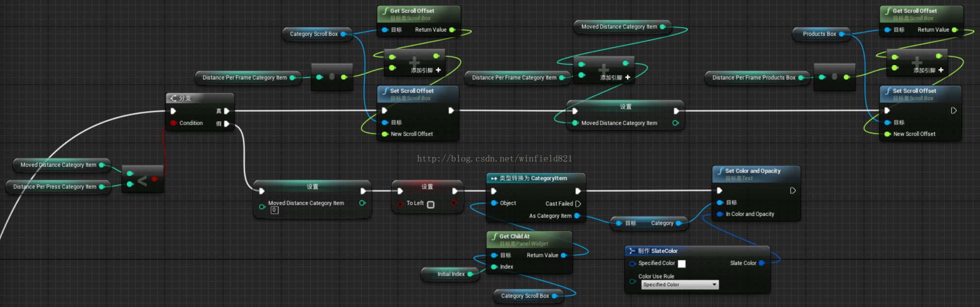Viewport: 980px width, 307px height.
Task: Click the To Left output pin on 设置 node
Action: [x=454, y=203]
